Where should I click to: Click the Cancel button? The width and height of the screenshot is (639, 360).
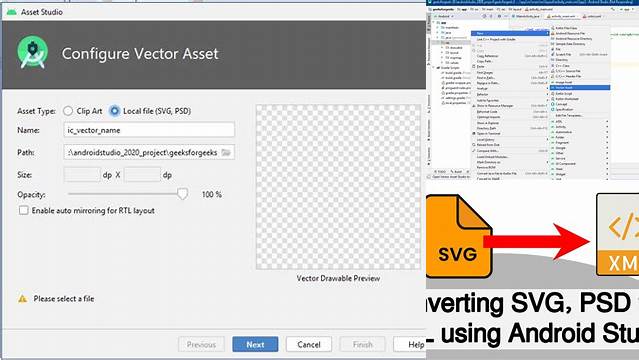[308, 345]
